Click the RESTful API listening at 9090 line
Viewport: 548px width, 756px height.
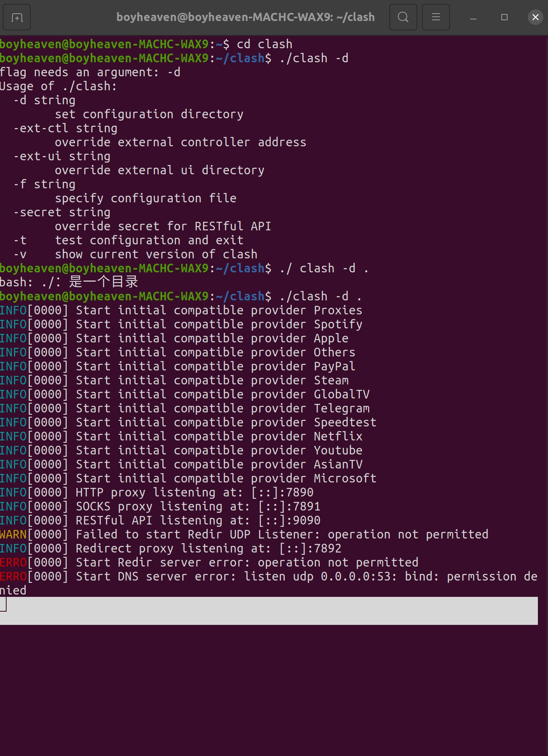point(160,520)
